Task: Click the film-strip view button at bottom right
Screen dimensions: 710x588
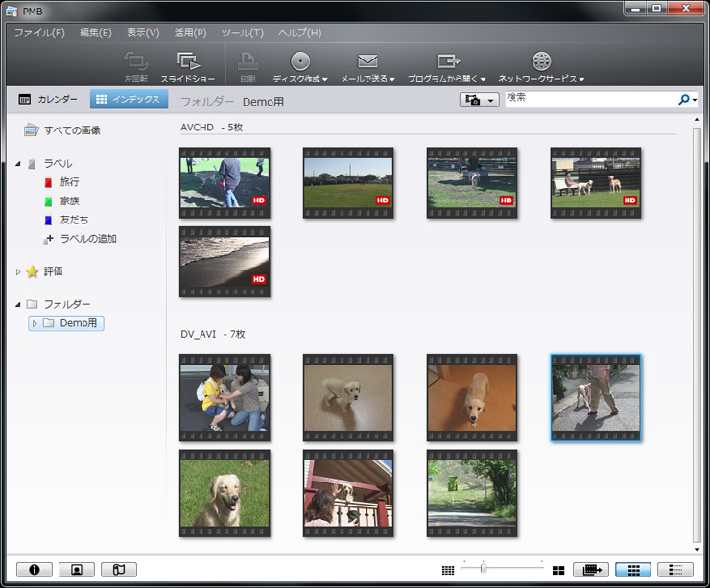Action: click(590, 569)
